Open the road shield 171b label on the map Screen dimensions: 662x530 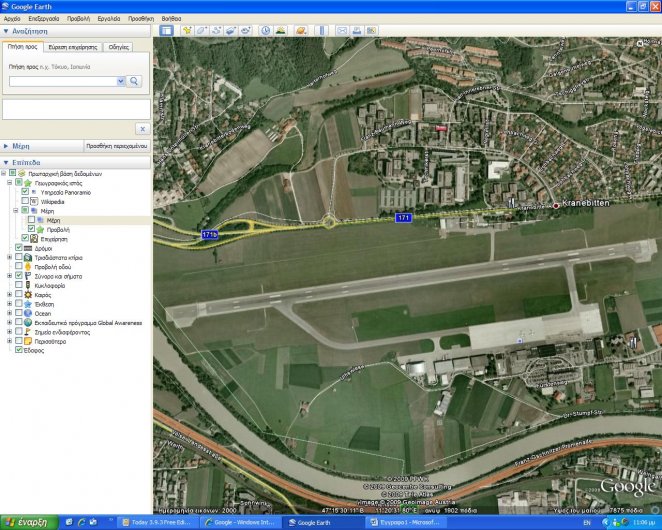pos(209,234)
